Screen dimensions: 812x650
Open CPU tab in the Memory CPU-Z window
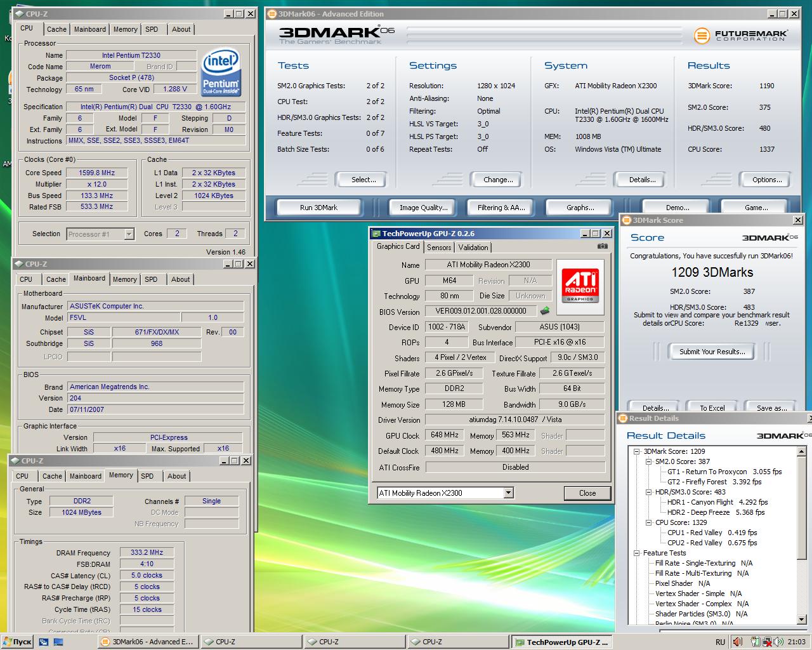(x=22, y=476)
